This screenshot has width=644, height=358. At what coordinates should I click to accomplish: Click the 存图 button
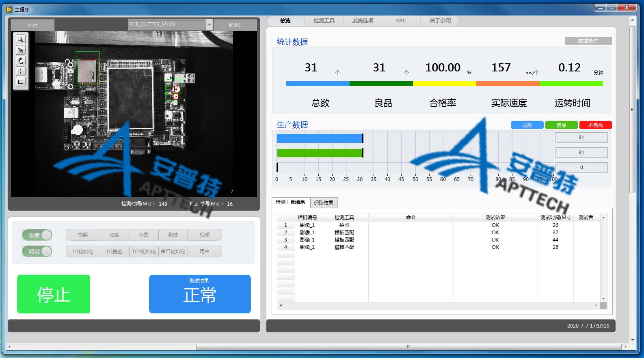coord(144,235)
